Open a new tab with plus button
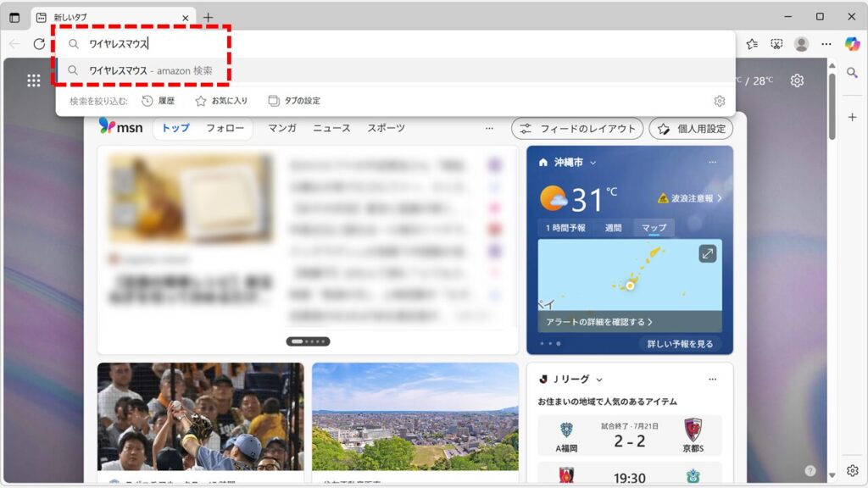 [209, 18]
